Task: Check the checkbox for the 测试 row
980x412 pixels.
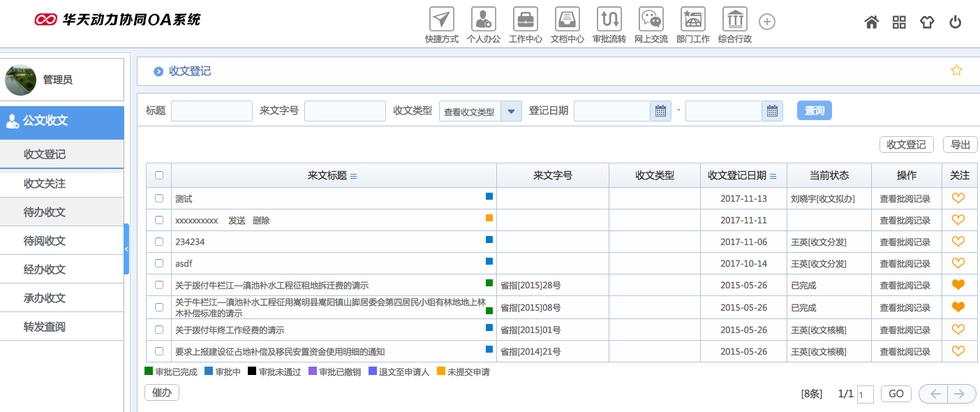Action: tap(158, 198)
